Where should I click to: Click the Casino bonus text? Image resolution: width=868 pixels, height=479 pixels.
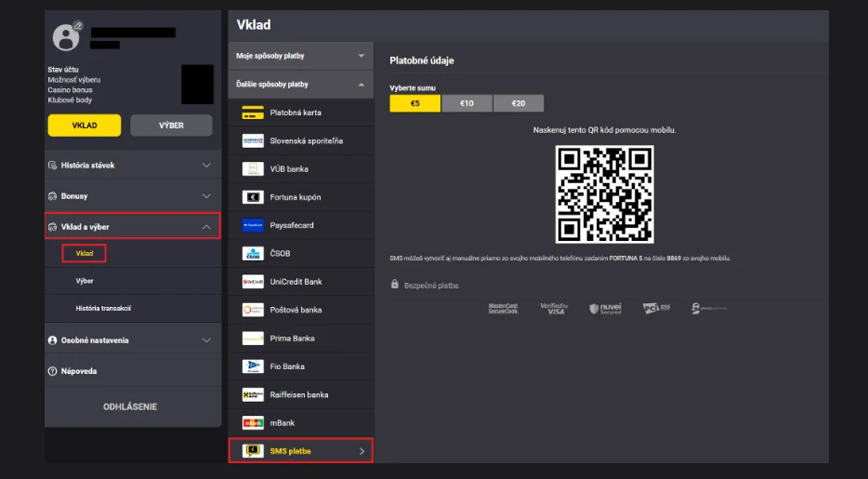tap(70, 89)
